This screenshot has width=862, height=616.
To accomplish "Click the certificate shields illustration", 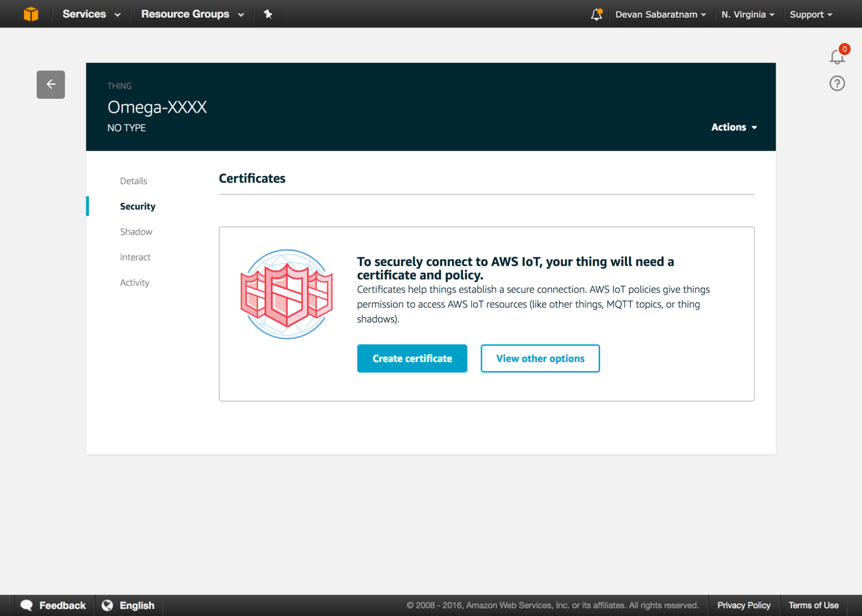I will [x=286, y=294].
